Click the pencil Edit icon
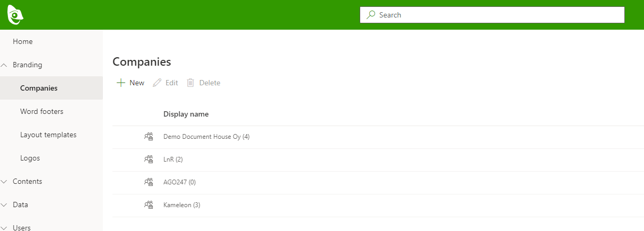644x231 pixels. [156, 83]
